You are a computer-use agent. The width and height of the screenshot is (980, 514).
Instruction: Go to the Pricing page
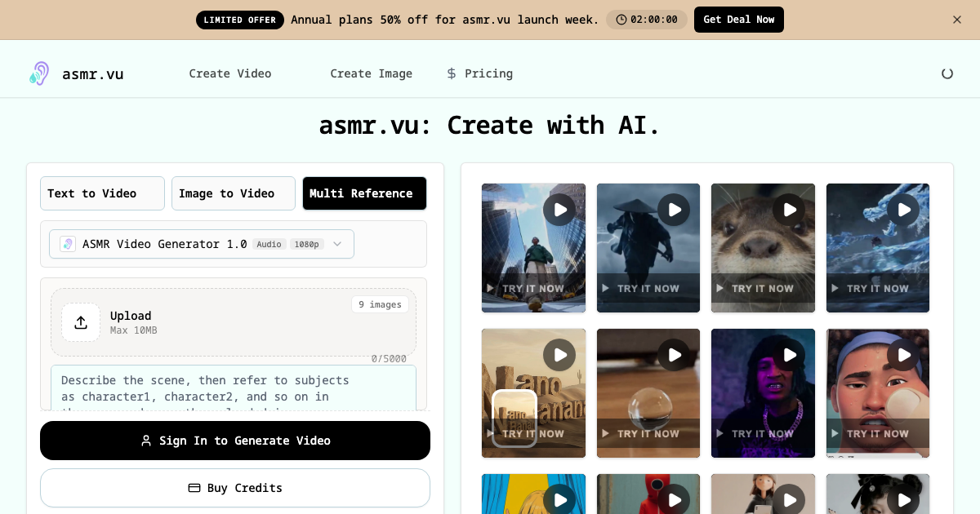pos(480,73)
